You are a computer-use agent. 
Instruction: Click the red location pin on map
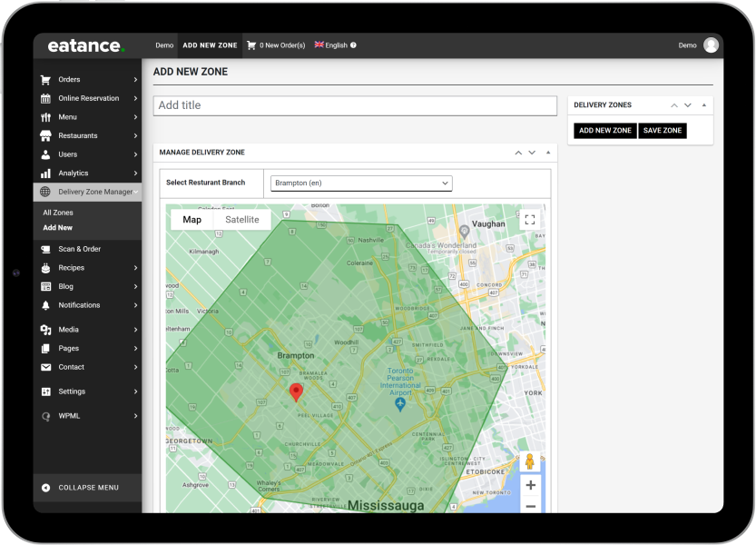[296, 392]
